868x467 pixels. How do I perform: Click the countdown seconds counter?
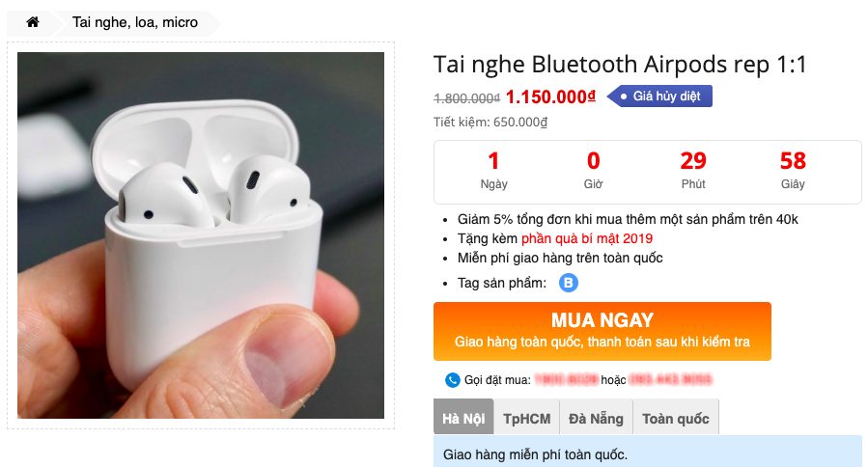(x=793, y=171)
